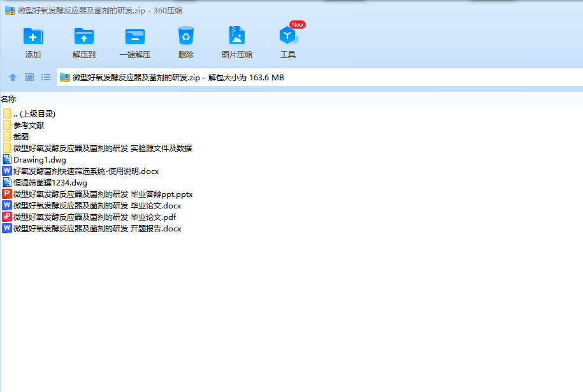The width and height of the screenshot is (583, 392).
Task: Open the 图片压缩 image compression tool
Action: [x=237, y=35]
